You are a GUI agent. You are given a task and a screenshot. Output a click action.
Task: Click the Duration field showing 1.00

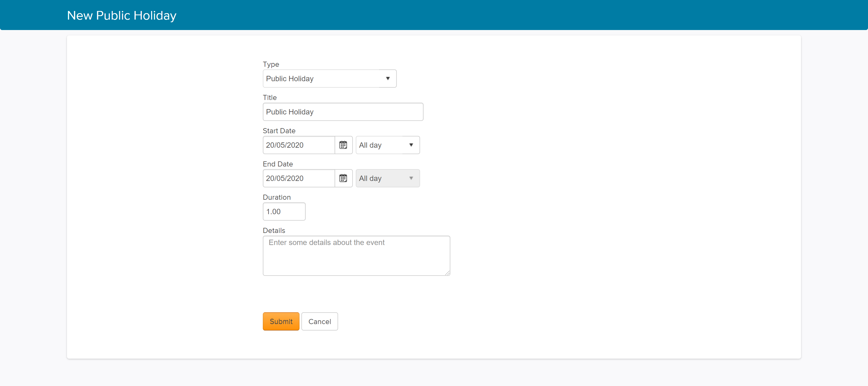coord(284,212)
